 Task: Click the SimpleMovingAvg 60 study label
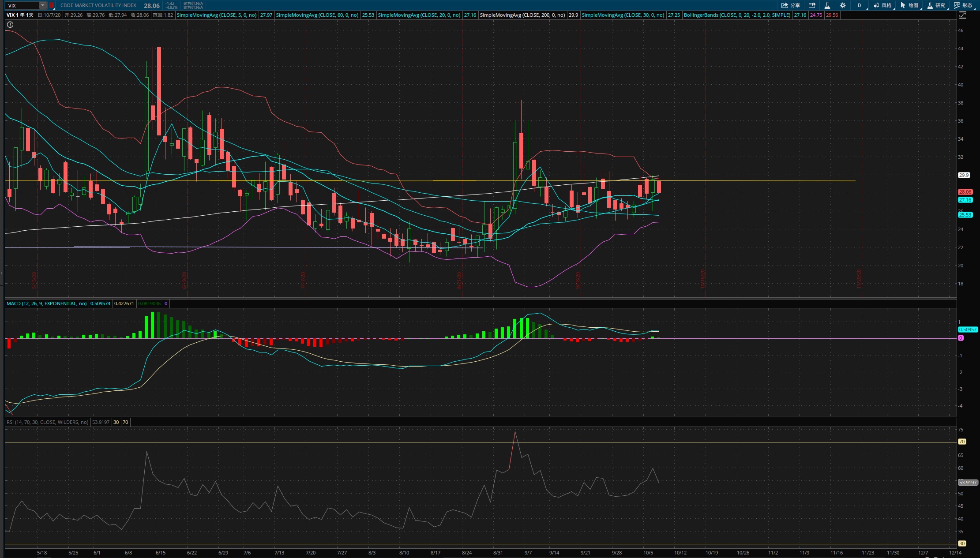[317, 15]
